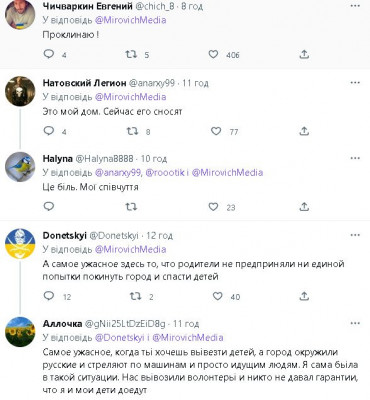Open @MirovichMedia link in Чичваркин's reply
This screenshot has width=370, height=400.
[x=131, y=20]
